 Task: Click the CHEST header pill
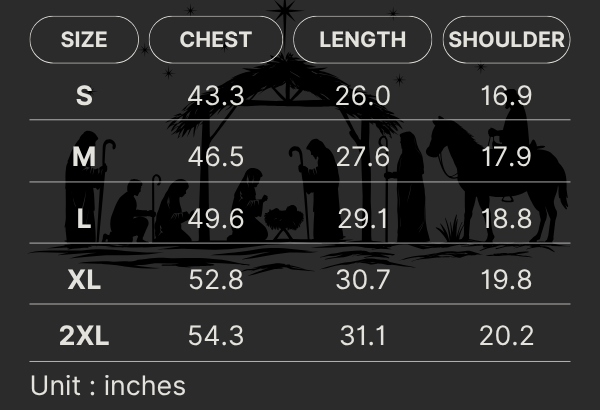coord(216,41)
